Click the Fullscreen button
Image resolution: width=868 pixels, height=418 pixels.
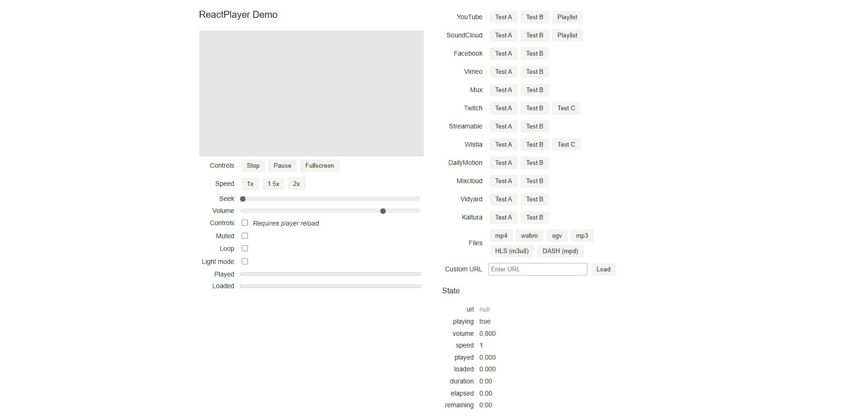pyautogui.click(x=321, y=165)
